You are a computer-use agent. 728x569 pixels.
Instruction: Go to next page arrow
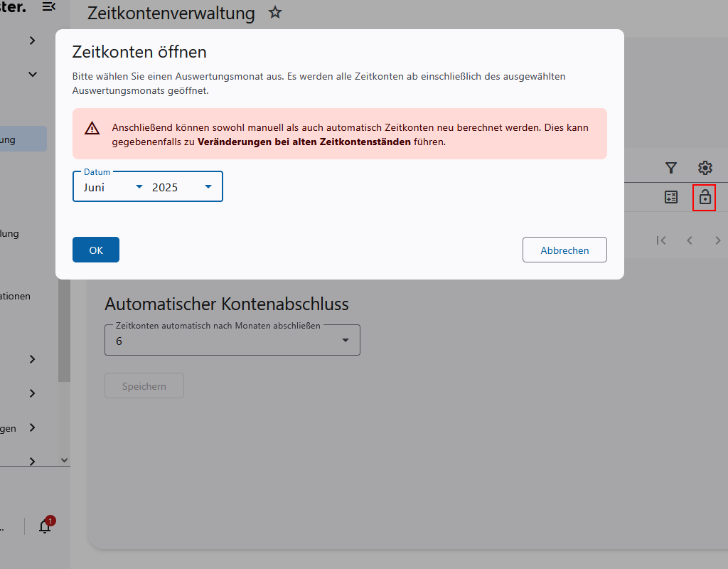pos(717,240)
